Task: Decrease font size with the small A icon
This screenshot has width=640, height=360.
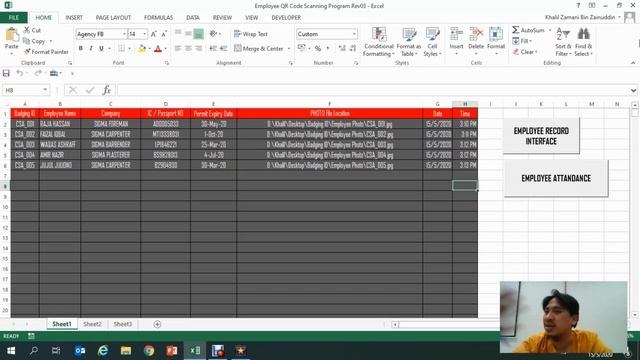Action: pyautogui.click(x=164, y=34)
